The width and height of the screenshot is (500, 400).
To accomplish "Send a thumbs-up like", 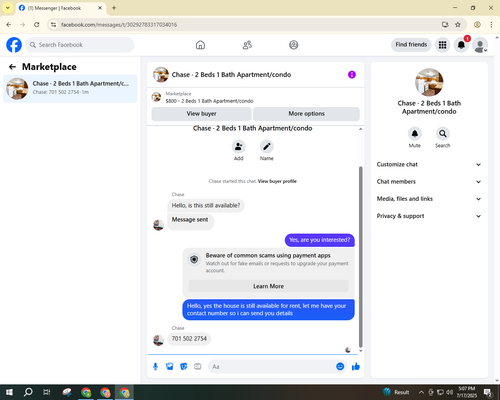I will point(356,367).
